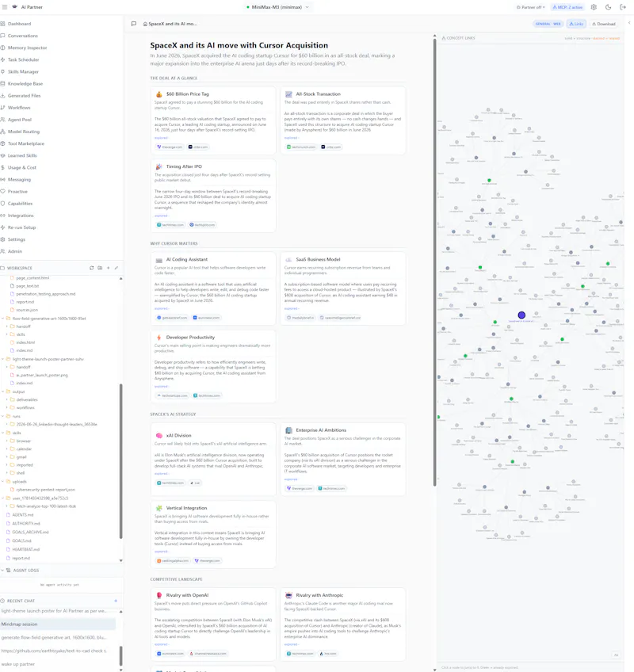
Task: Open the MiniMax-M3 model dropdown
Action: coord(277,7)
